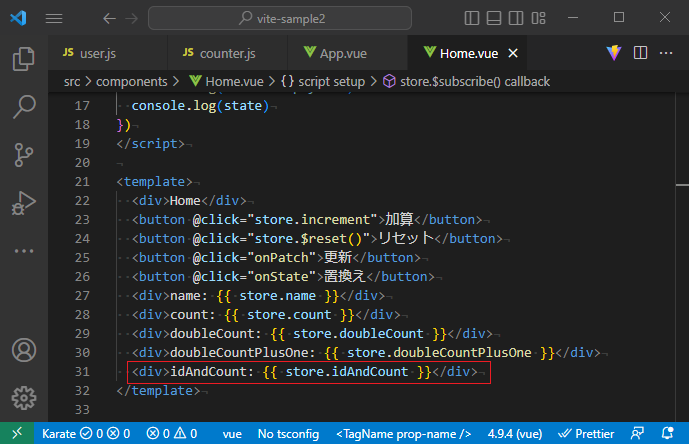Click the VS Code logo icon
Viewport: 689px width, 444px height.
pos(18,18)
